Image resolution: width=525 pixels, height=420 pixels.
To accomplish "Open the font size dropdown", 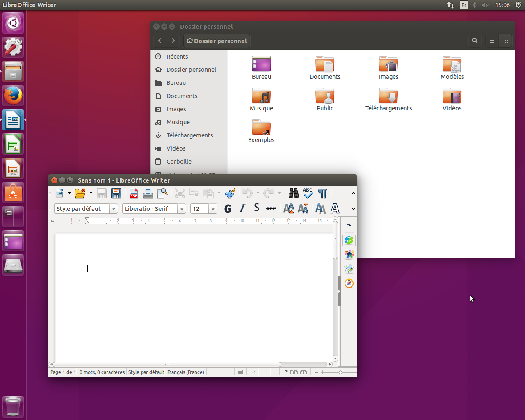I will [213, 209].
